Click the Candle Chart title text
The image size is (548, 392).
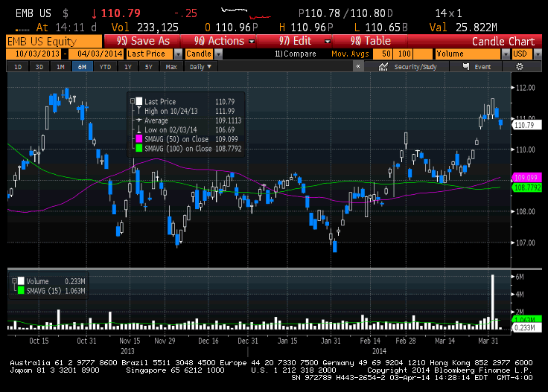(x=503, y=42)
